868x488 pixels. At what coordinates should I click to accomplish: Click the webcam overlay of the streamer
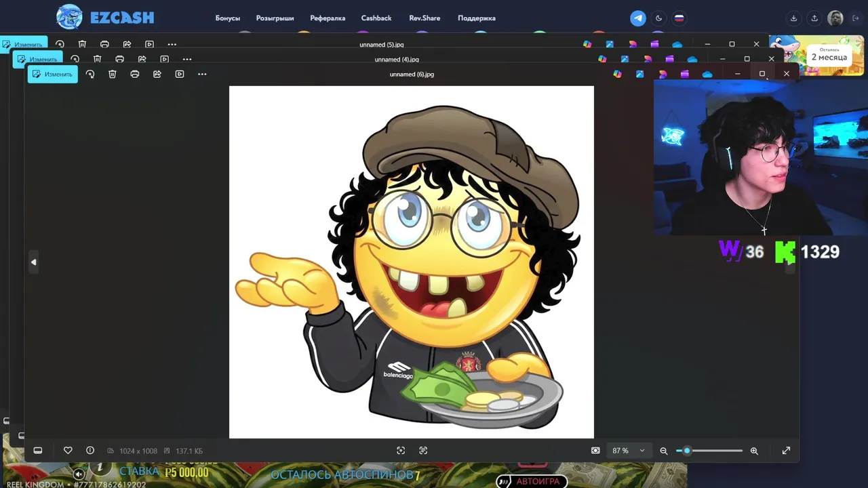coord(760,157)
